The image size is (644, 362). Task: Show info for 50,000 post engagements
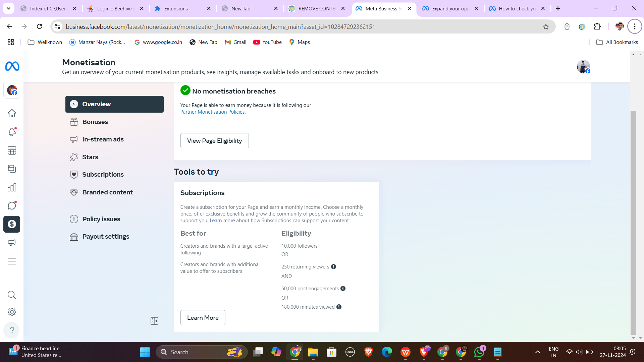(343, 289)
